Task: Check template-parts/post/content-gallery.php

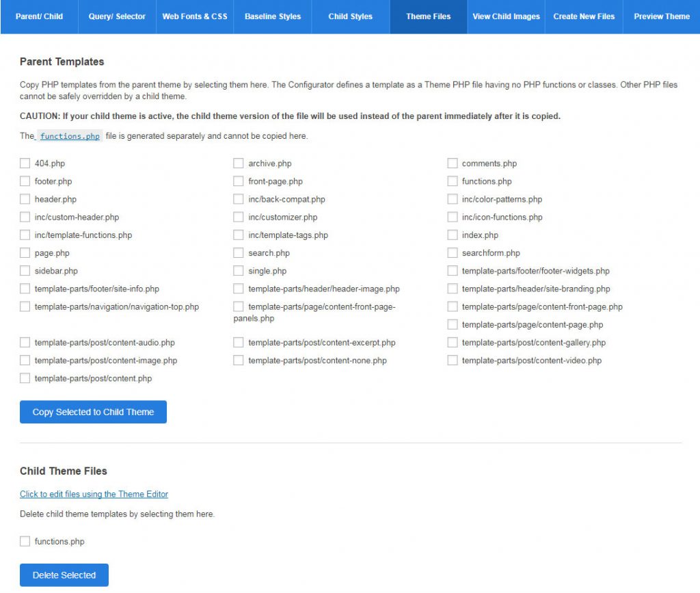Action: click(453, 342)
